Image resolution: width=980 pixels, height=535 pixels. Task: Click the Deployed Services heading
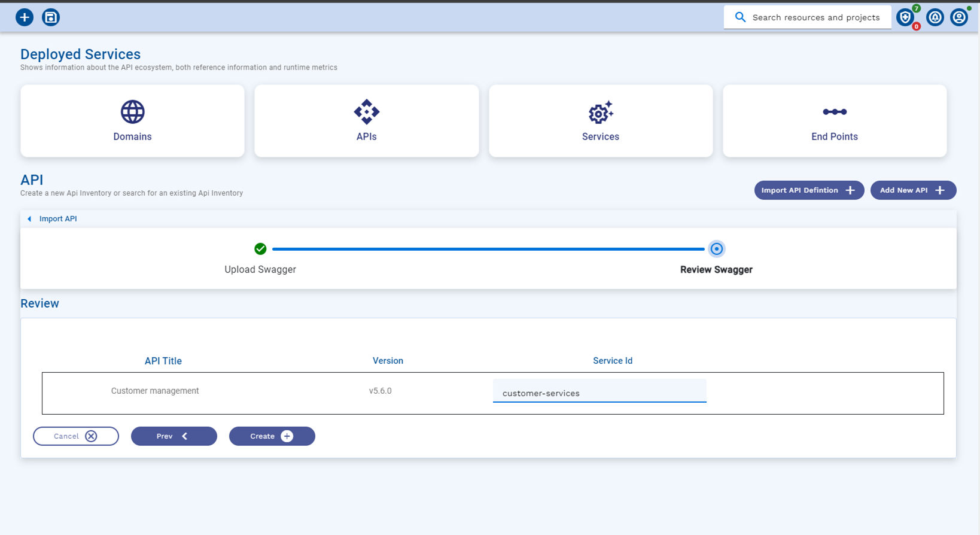[81, 54]
